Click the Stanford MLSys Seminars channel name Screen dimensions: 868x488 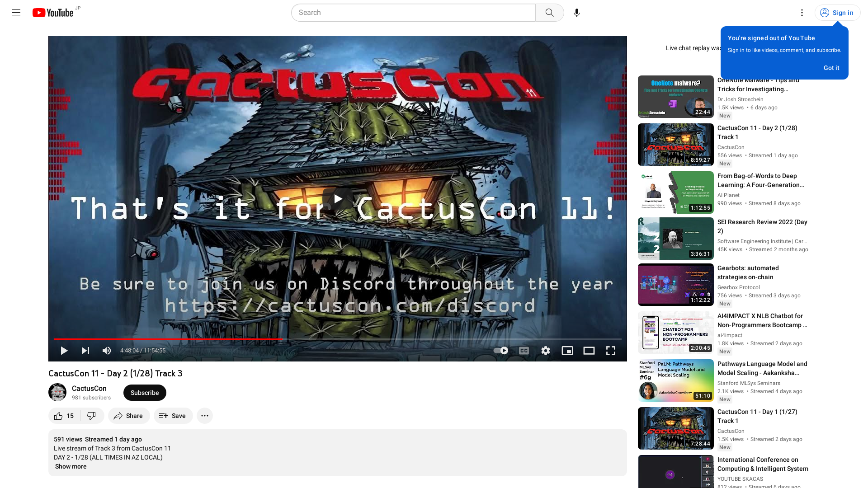coord(749,383)
